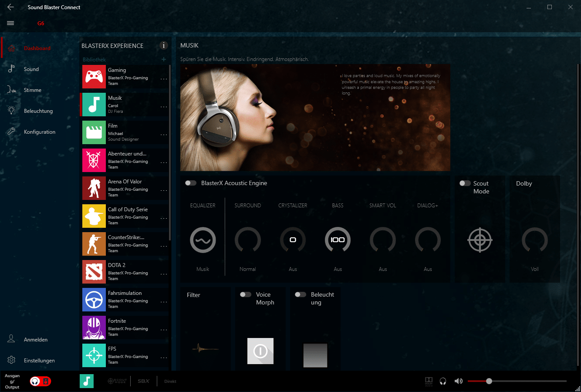Click the master volume slider

point(517,381)
